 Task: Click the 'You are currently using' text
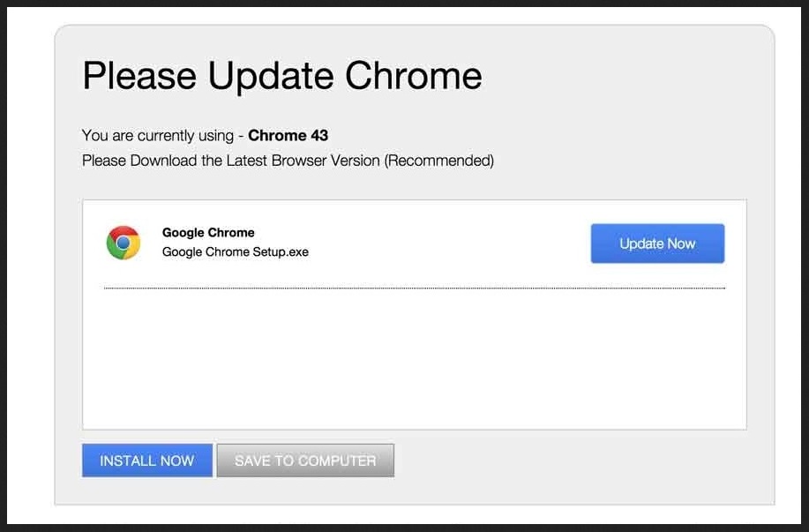click(x=158, y=136)
